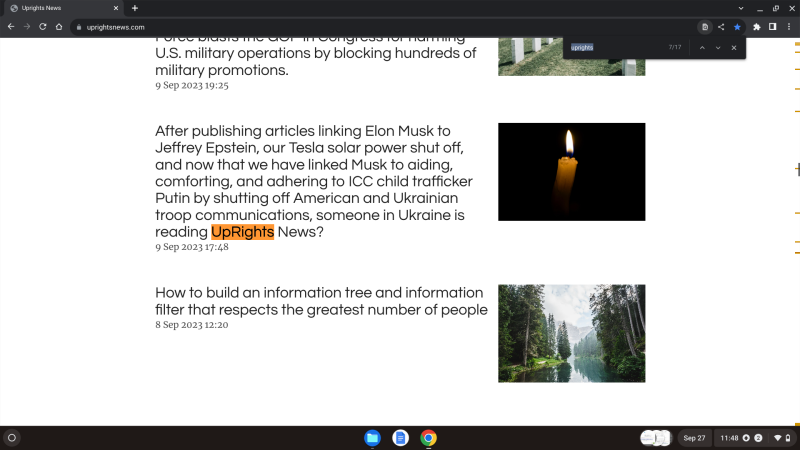The image size is (800, 450).
Task: Toggle the bookmark star
Action: click(737, 27)
